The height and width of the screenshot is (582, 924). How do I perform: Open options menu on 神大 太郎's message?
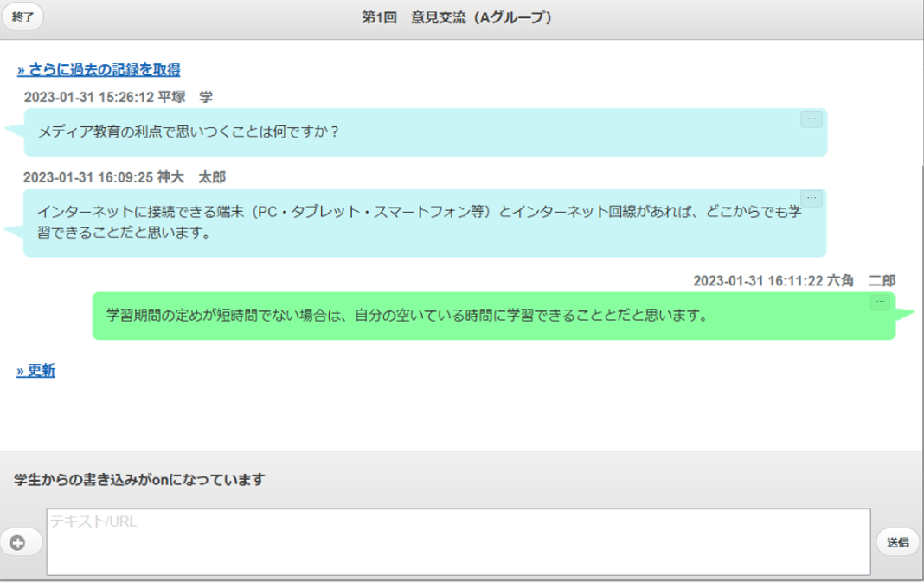(811, 199)
